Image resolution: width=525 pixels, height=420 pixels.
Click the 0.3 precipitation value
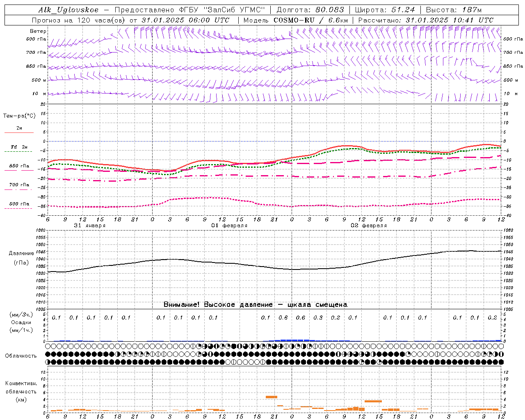(x=318, y=317)
